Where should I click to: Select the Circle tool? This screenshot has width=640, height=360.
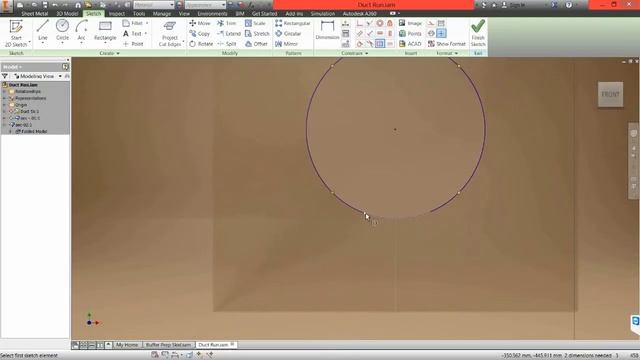tap(62, 31)
